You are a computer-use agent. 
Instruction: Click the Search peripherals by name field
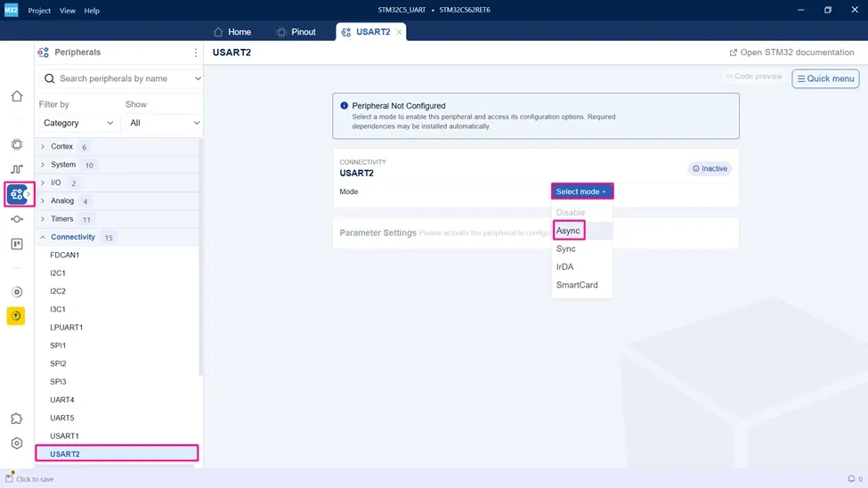tap(121, 78)
